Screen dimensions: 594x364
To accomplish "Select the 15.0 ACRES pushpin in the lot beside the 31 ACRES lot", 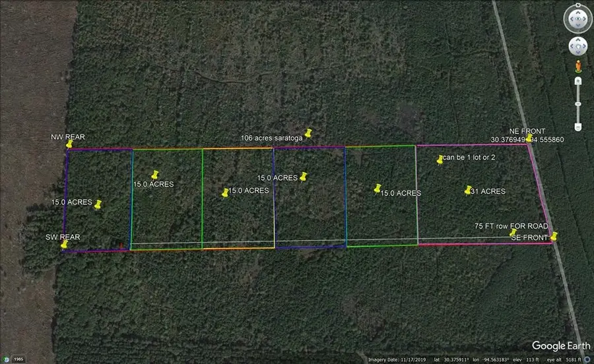I will (x=378, y=189).
